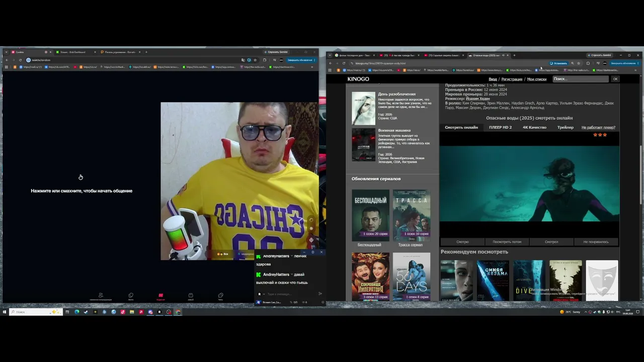Viewport: 644px width, 362px height.
Task: Open the Extensions puzzle icon in Kinogo browser
Action: (x=588, y=63)
